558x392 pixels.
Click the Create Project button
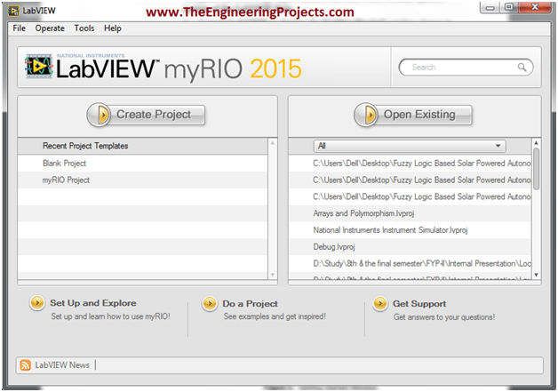(146, 115)
